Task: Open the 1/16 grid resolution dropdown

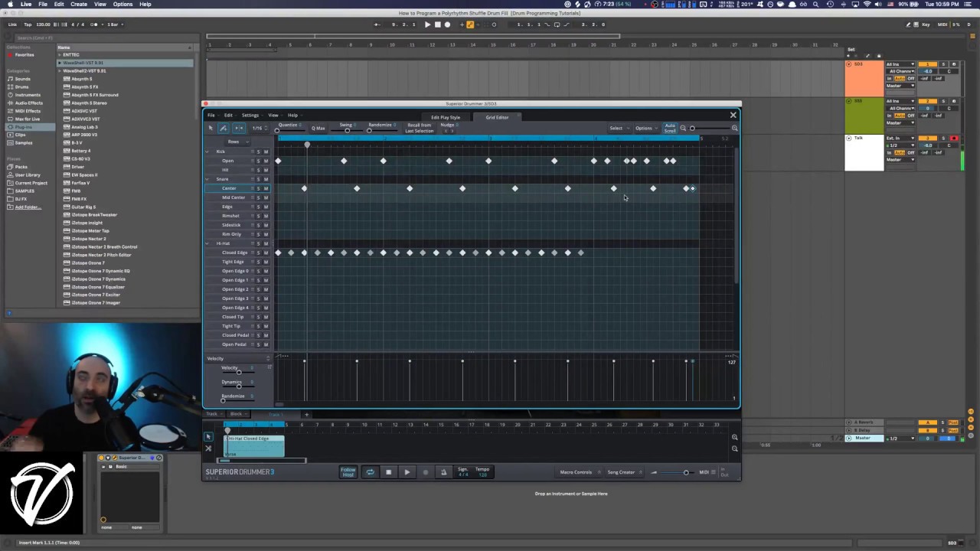Action: [x=260, y=128]
